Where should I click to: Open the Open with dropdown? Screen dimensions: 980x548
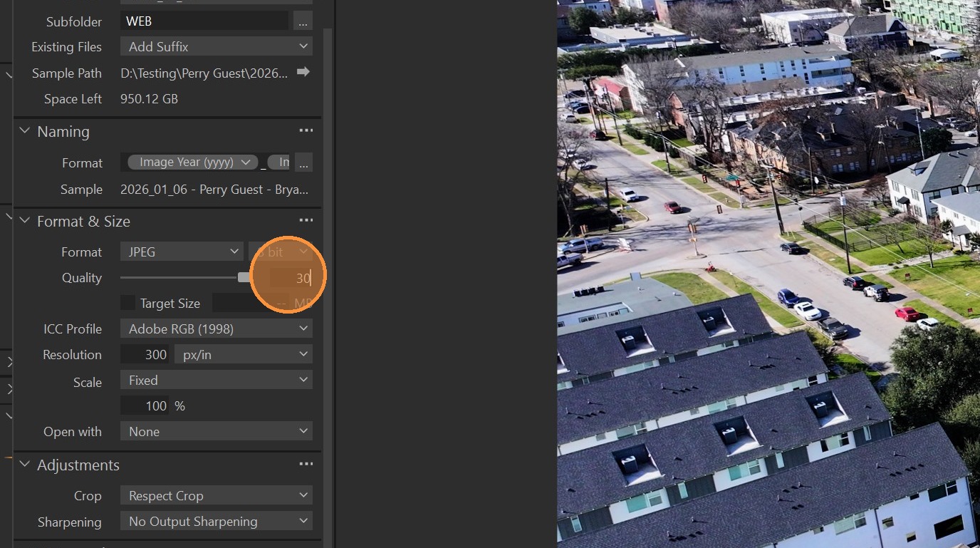[x=217, y=431]
